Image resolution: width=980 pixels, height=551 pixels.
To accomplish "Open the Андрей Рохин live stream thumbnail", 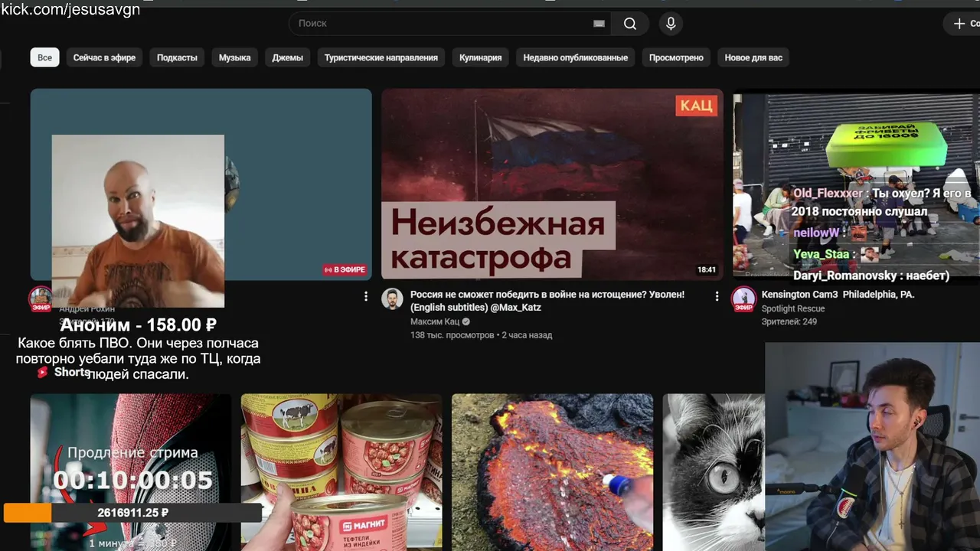I will click(201, 184).
